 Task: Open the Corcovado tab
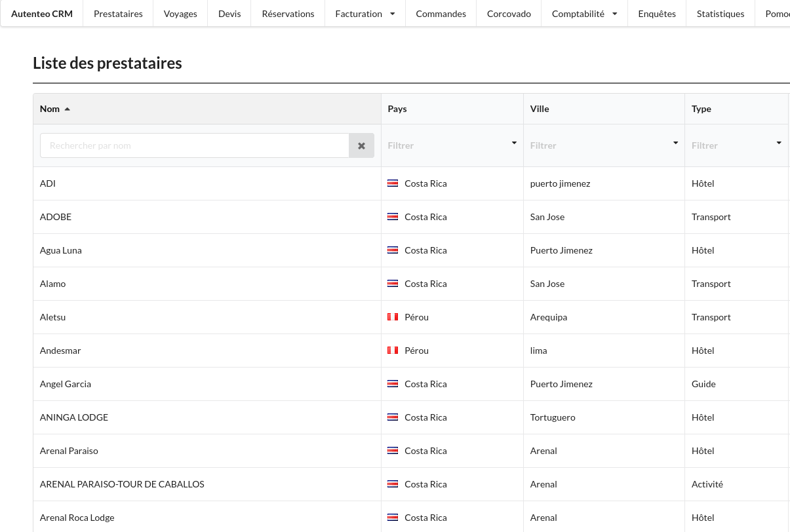point(509,14)
